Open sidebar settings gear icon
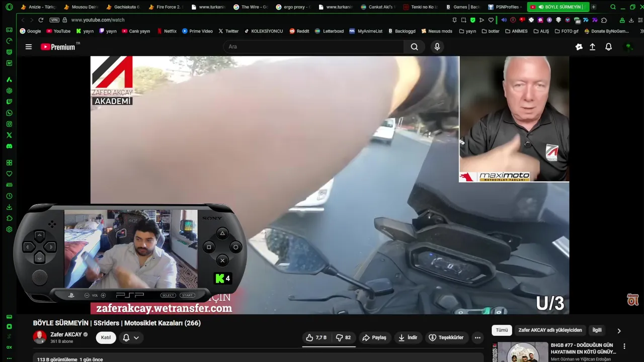The image size is (644, 362). click(9, 229)
